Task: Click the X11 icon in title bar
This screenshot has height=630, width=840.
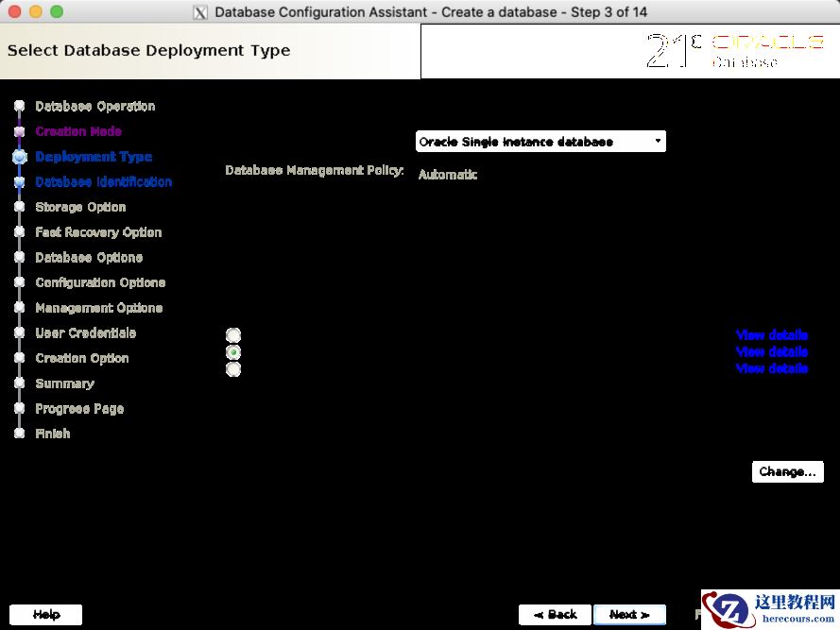Action: coord(199,12)
